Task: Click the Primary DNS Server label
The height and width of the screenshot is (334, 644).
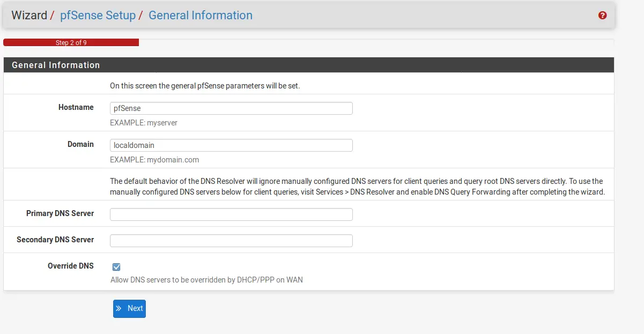Action: pos(60,213)
